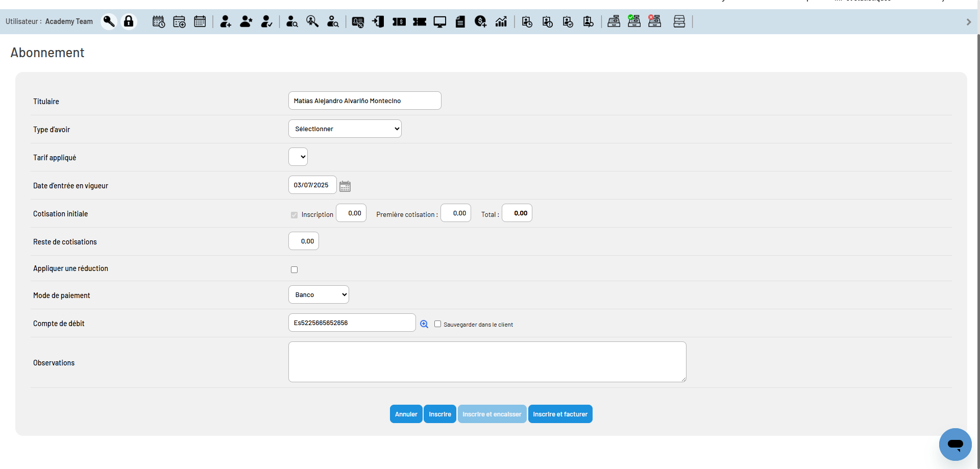Screen dimensions: 980x469
Task: Open the key access tool icon
Action: pyautogui.click(x=109, y=21)
